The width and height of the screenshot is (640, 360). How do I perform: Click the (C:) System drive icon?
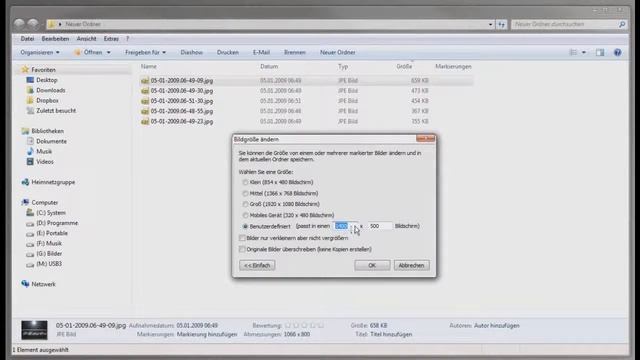point(30,213)
